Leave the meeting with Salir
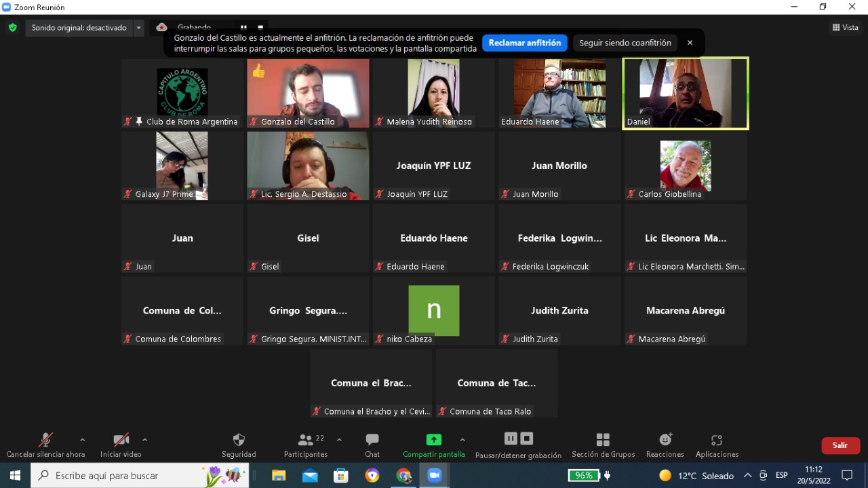Viewport: 868px width, 488px height. (x=840, y=445)
